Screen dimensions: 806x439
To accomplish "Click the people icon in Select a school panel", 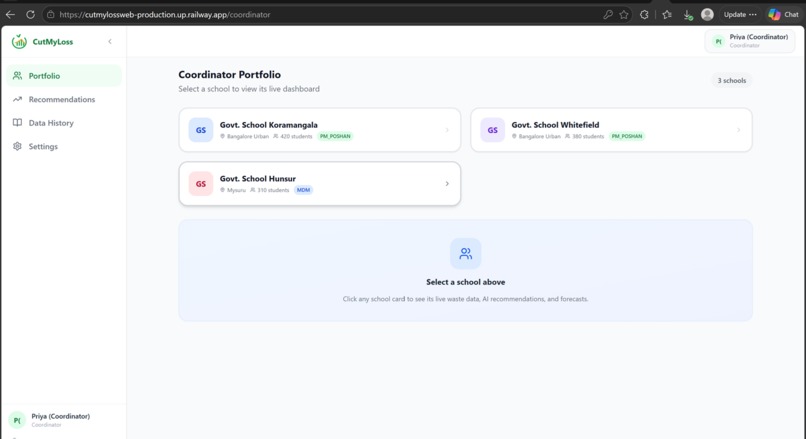I will point(466,253).
